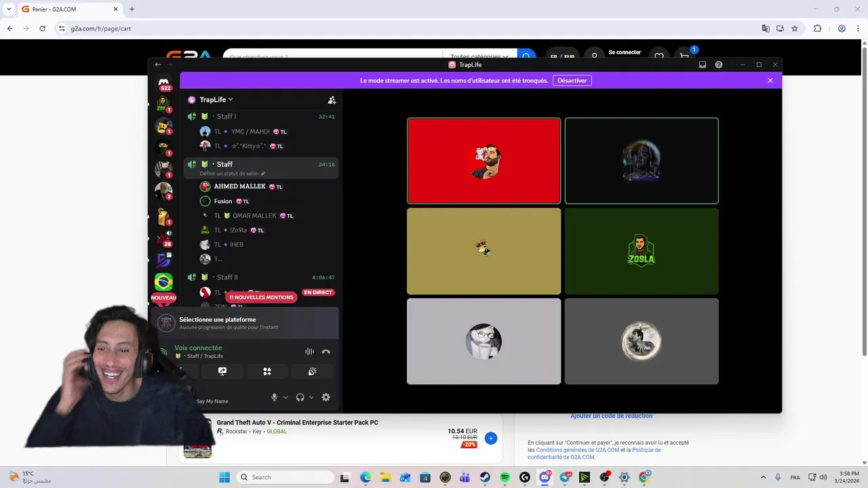
Task: Open the Discord inbox icon
Action: pos(703,64)
